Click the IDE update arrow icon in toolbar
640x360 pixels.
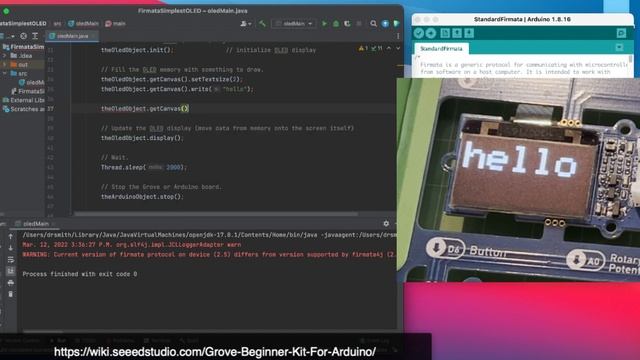coord(385,24)
